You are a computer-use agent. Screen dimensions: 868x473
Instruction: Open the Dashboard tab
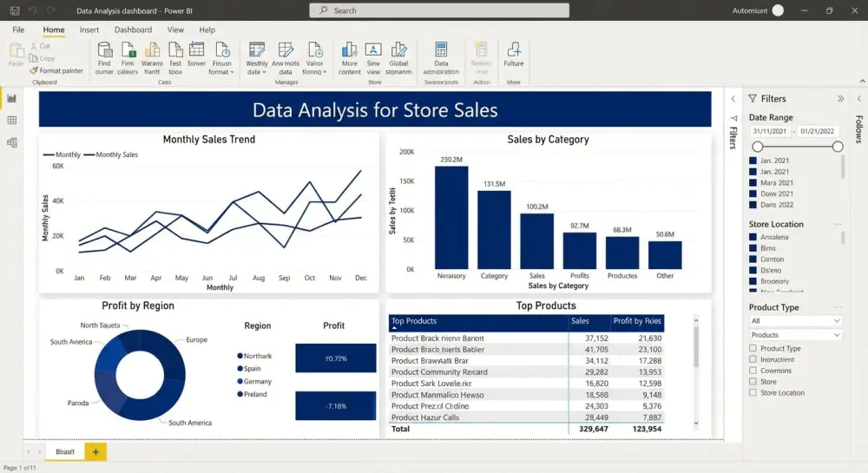[x=133, y=30]
